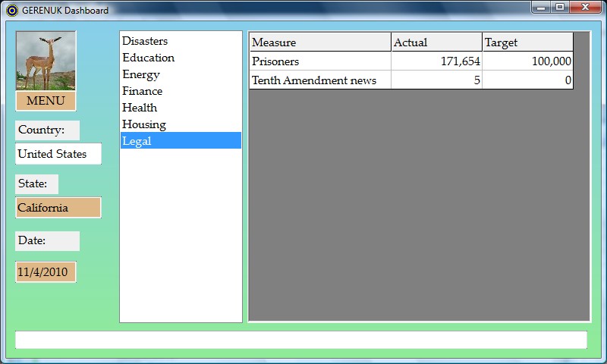This screenshot has width=607, height=364.
Task: Select the Housing category
Action: 143,124
